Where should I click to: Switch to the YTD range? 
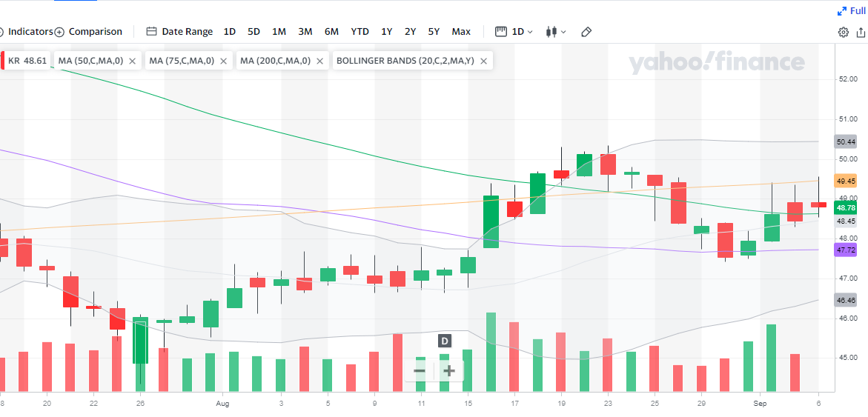[360, 32]
